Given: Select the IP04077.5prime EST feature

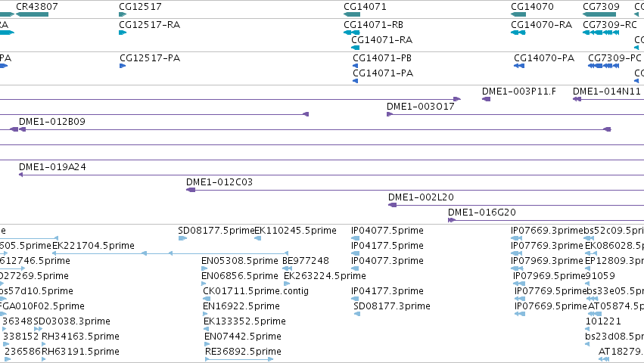Looking at the screenshot, I should point(355,238).
